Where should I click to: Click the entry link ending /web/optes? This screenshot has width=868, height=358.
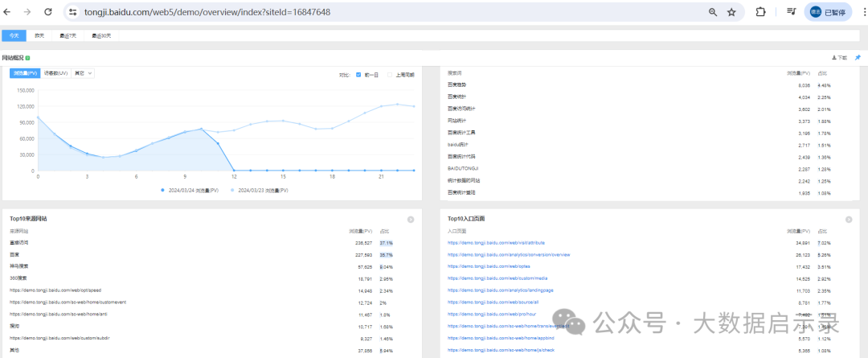tap(489, 266)
